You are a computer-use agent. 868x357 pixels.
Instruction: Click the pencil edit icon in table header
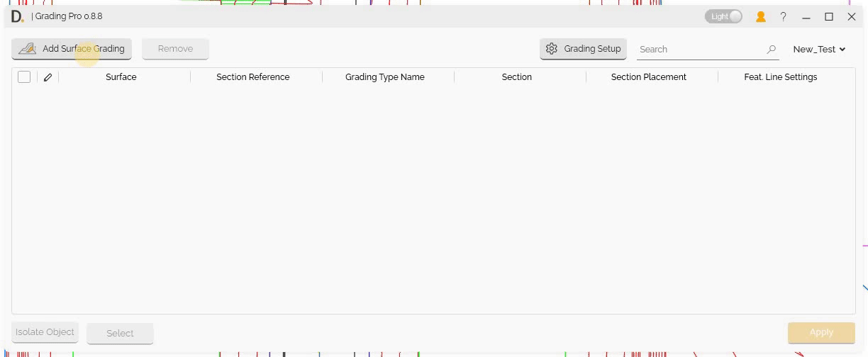point(48,77)
